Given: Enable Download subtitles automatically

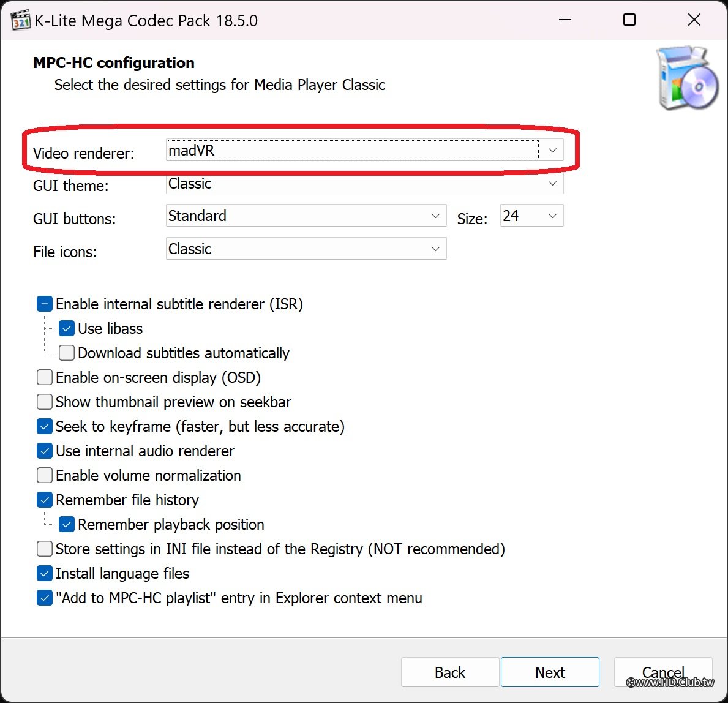Looking at the screenshot, I should (x=67, y=353).
